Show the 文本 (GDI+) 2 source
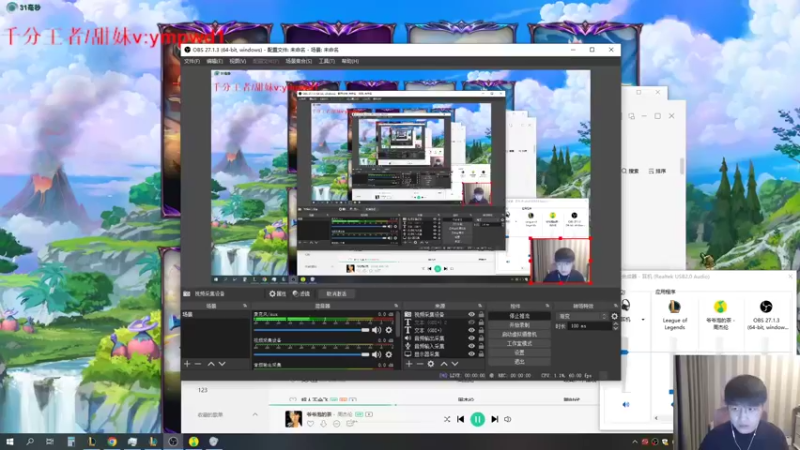 pos(471,322)
